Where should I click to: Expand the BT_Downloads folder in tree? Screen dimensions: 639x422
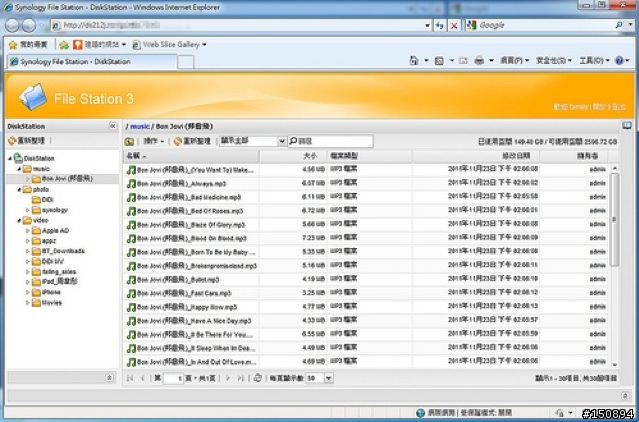coord(28,251)
